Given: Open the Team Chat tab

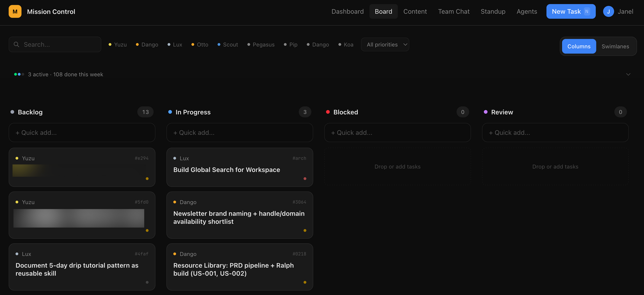Looking at the screenshot, I should click(454, 12).
